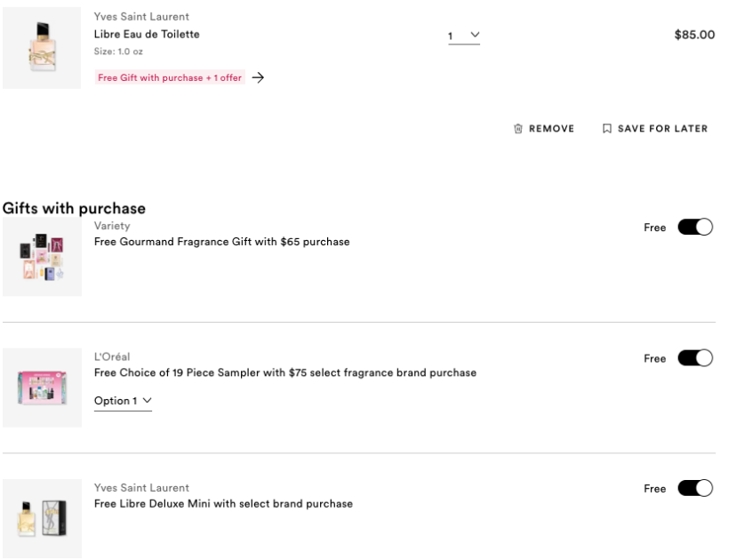Click the Free Libre Deluxe Mini title
736x560 pixels.
223,503
